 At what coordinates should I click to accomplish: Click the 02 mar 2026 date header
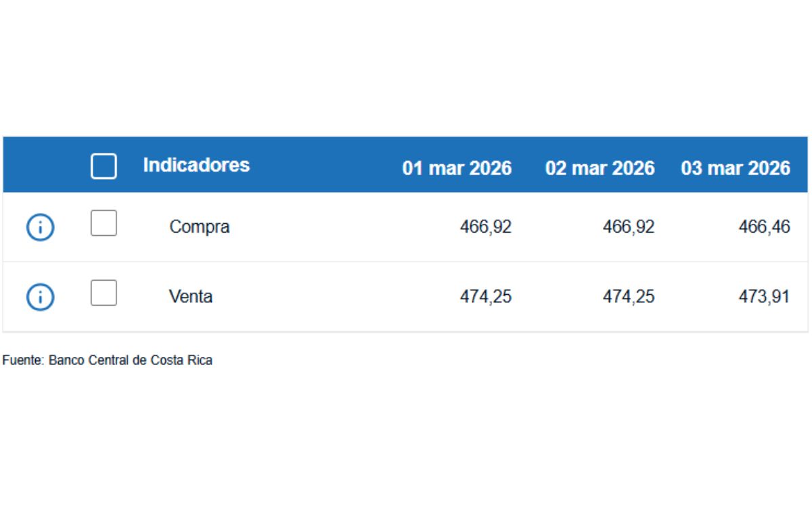(x=600, y=168)
